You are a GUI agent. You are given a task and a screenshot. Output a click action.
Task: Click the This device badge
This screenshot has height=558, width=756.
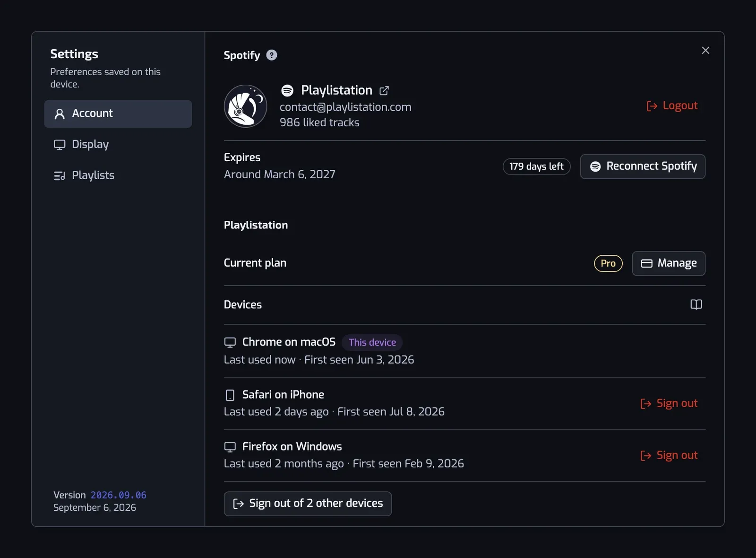click(372, 342)
